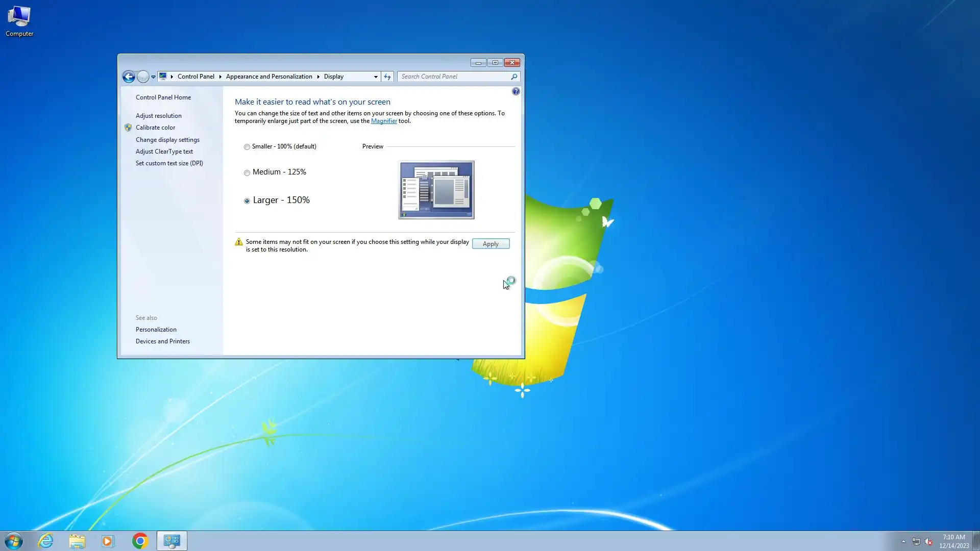Open Internet Explorer from the taskbar
Screen dimensions: 980x551
pyautogui.click(x=46, y=541)
